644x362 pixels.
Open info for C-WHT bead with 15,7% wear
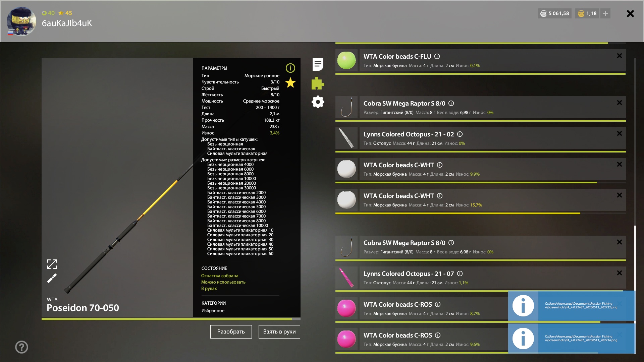[x=440, y=196]
